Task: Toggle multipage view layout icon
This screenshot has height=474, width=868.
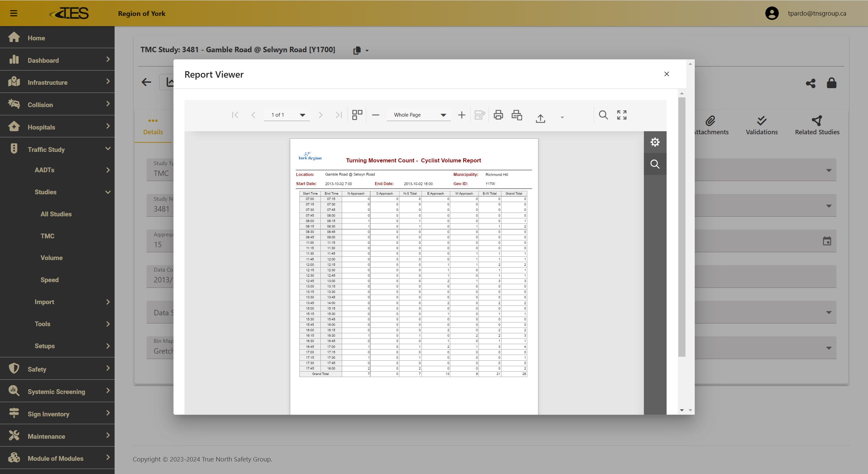Action: click(x=357, y=115)
